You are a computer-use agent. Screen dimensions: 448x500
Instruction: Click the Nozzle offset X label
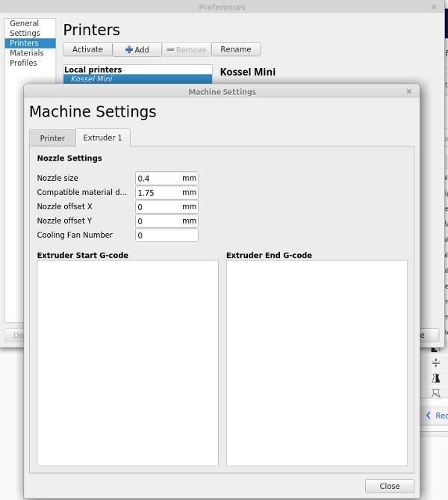(x=65, y=206)
